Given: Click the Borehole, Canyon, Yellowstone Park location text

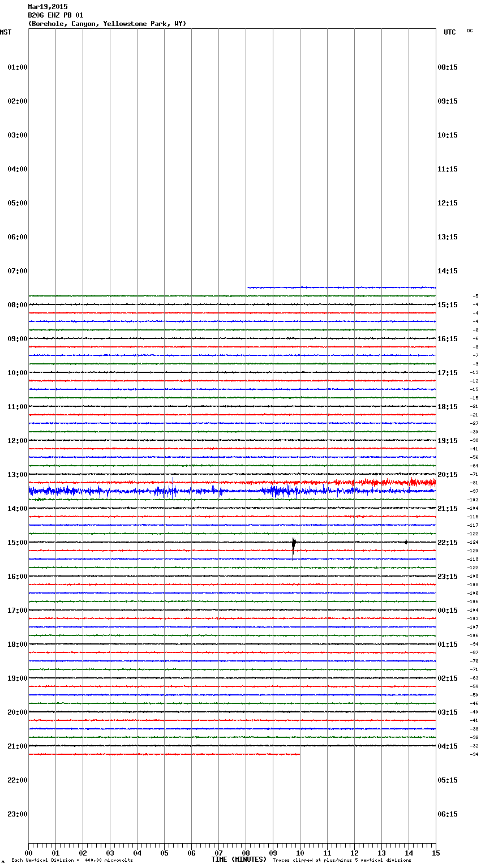Looking at the screenshot, I should [107, 24].
